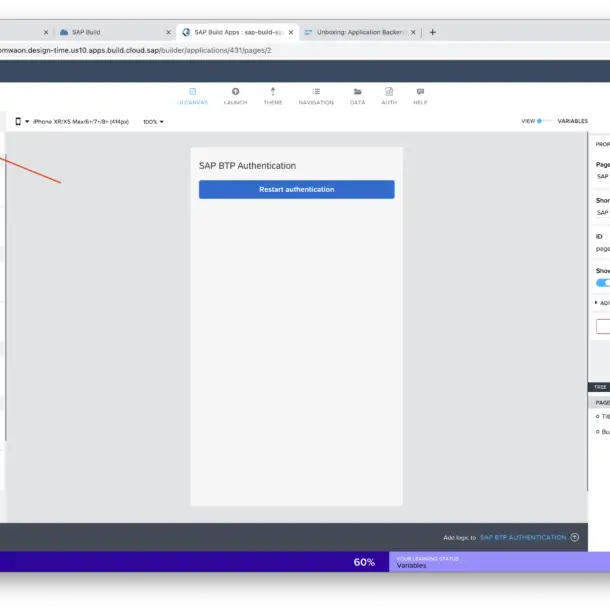Switch to the SAP Build Apps browser tab

[x=238, y=32]
